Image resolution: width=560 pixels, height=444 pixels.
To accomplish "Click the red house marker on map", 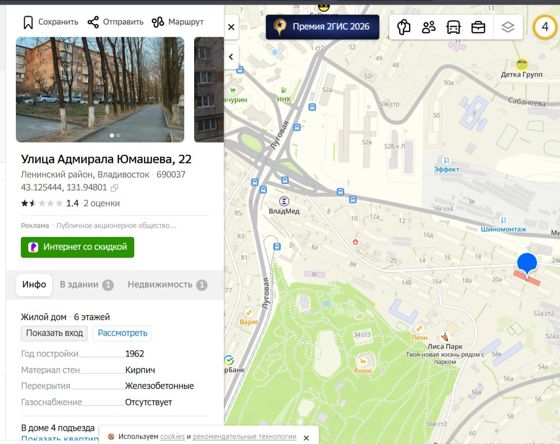I will (355, 242).
